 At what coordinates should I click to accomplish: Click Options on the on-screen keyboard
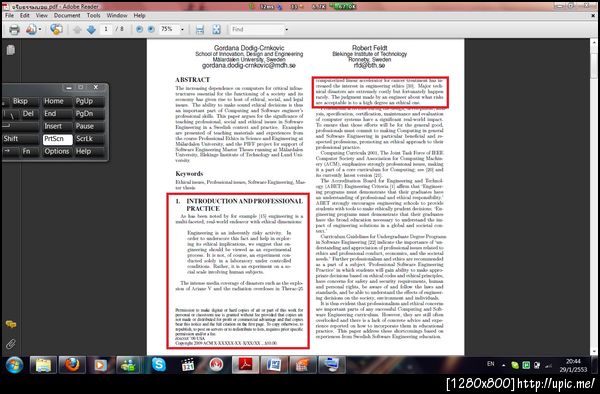57,151
